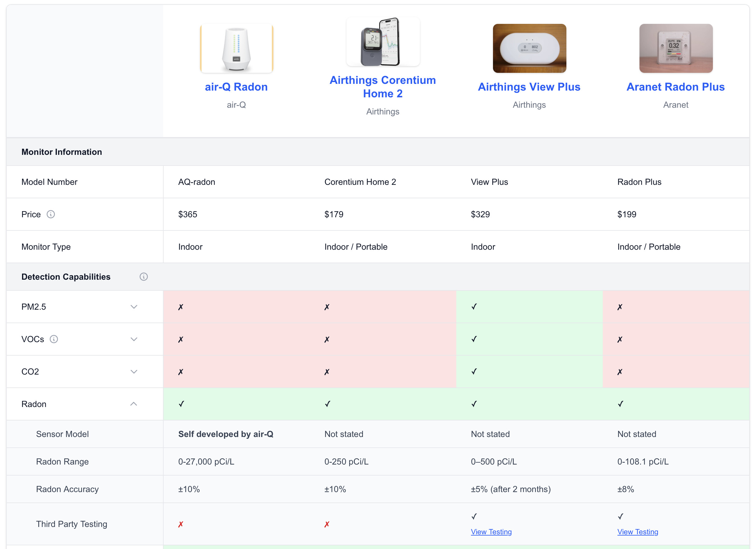Open the Airthings View Plus title link
Image resolution: width=756 pixels, height=549 pixels.
pyautogui.click(x=529, y=87)
